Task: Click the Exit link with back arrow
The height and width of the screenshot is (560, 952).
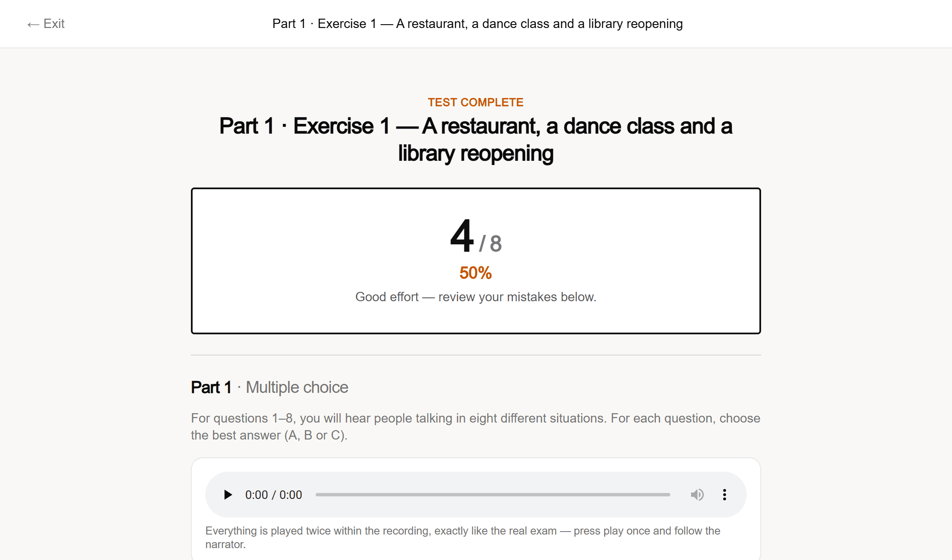Action: [46, 24]
